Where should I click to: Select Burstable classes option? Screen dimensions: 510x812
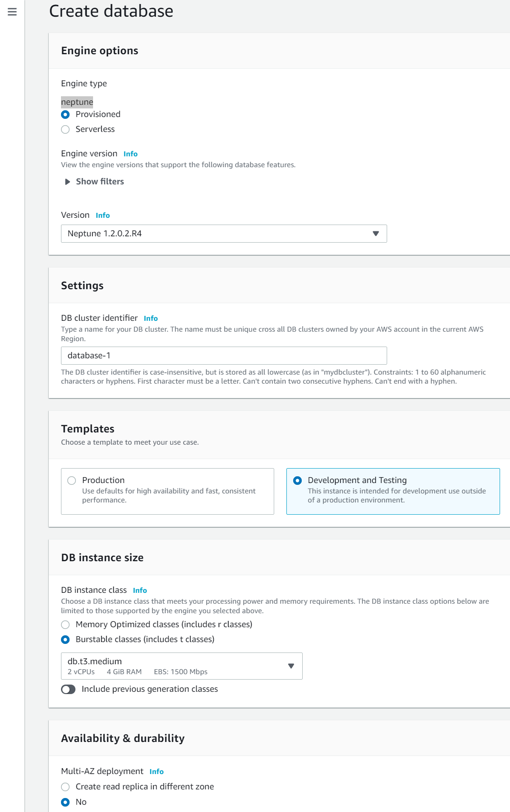click(66, 639)
